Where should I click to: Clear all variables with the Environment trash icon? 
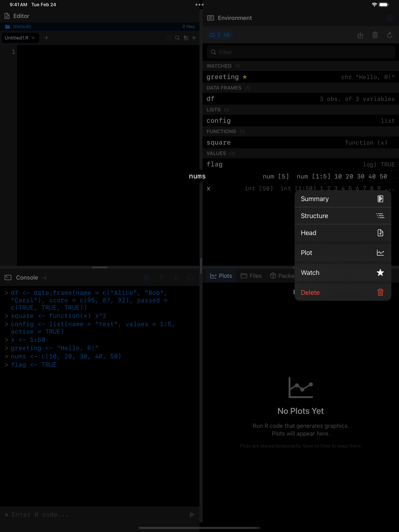pos(375,35)
